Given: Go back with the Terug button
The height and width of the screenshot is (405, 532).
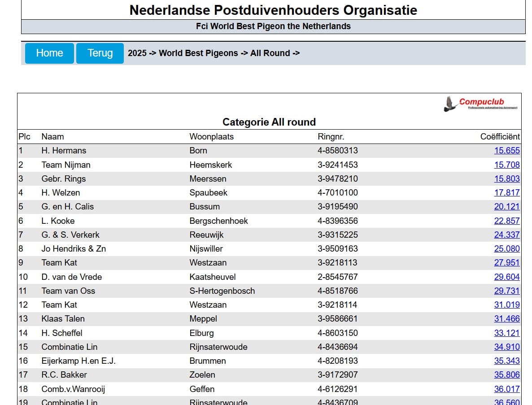Looking at the screenshot, I should point(100,53).
